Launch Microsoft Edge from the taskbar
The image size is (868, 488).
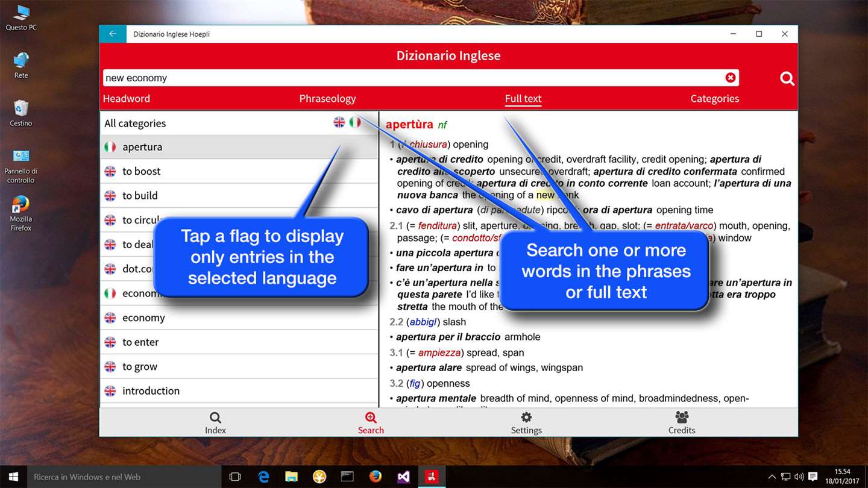(263, 477)
